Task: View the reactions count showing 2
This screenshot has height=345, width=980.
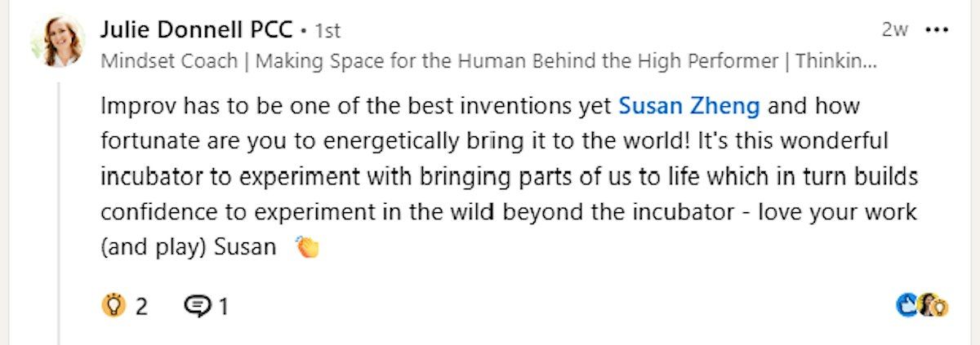Action: [x=142, y=307]
